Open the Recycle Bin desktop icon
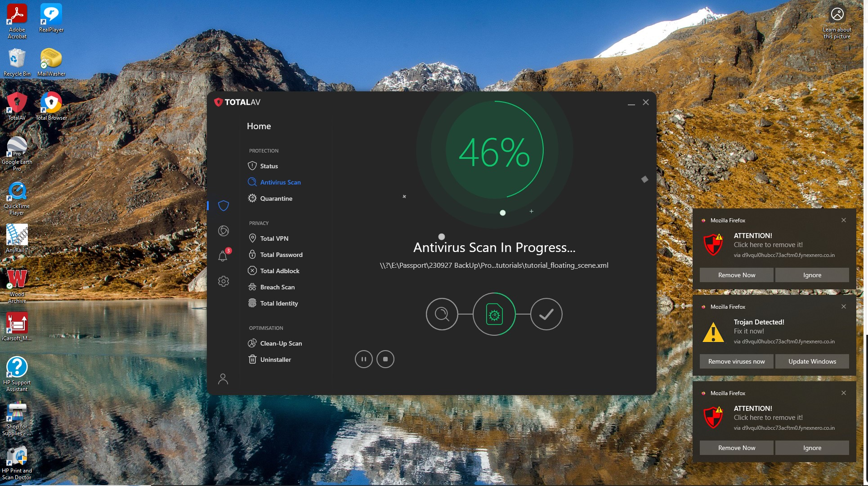The height and width of the screenshot is (486, 868). (17, 62)
